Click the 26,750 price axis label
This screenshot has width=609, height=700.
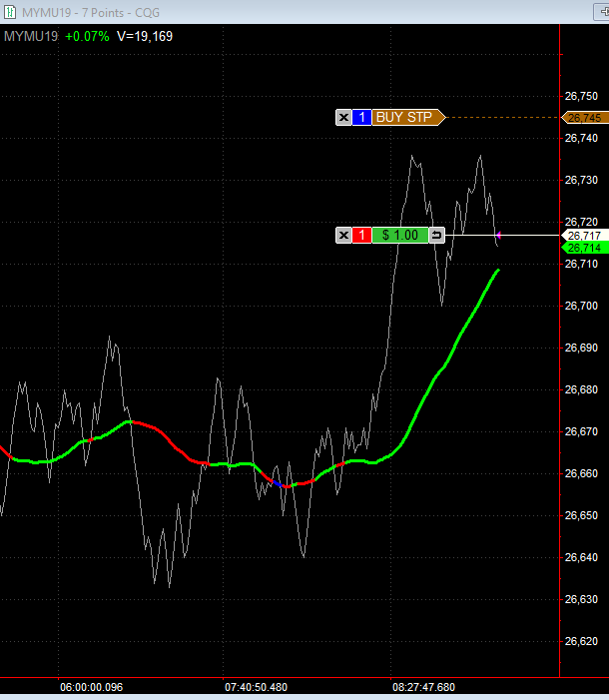tap(581, 96)
